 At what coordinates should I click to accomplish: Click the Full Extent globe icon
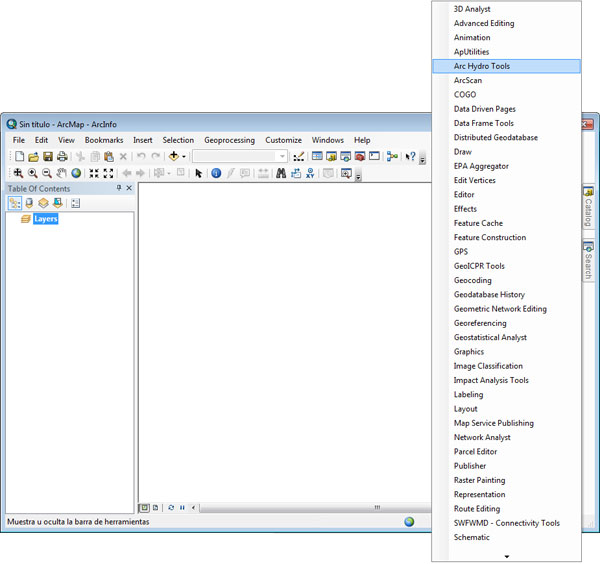(76, 173)
